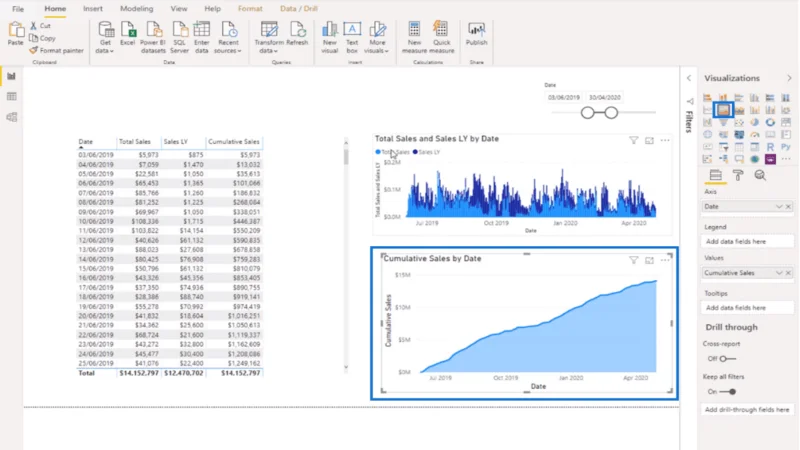Click filter icon on Cumulative Sales chart
The height and width of the screenshot is (450, 800).
coord(633,260)
